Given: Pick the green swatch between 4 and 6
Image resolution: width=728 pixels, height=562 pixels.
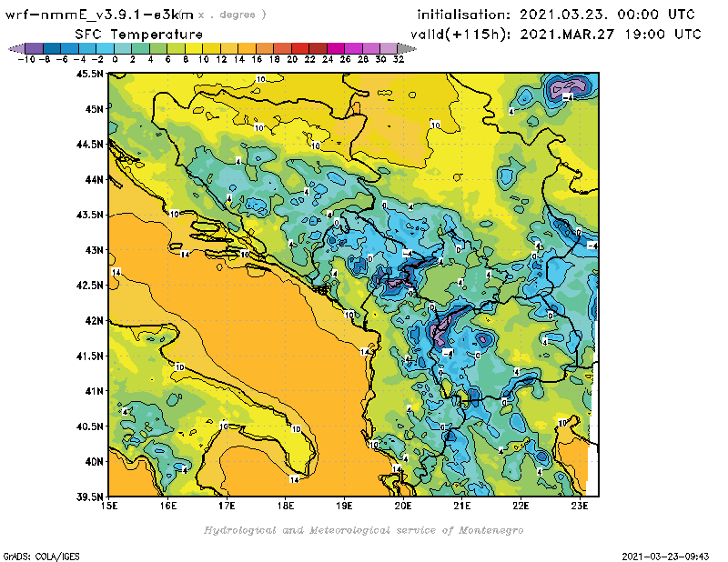Looking at the screenshot, I should coord(158,47).
